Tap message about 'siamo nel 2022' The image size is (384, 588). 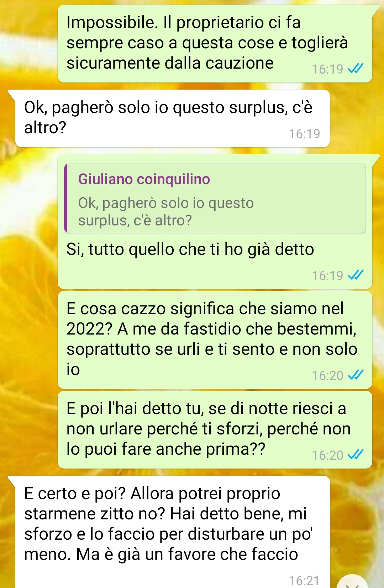pyautogui.click(x=215, y=340)
